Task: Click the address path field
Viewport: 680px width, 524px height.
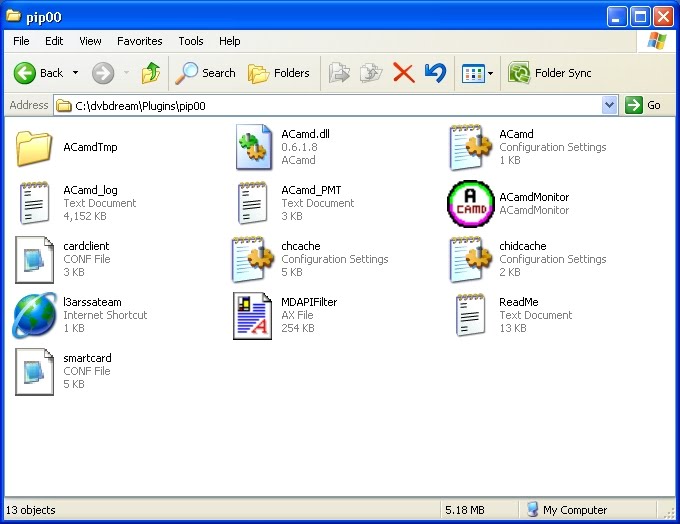Action: click(x=328, y=105)
